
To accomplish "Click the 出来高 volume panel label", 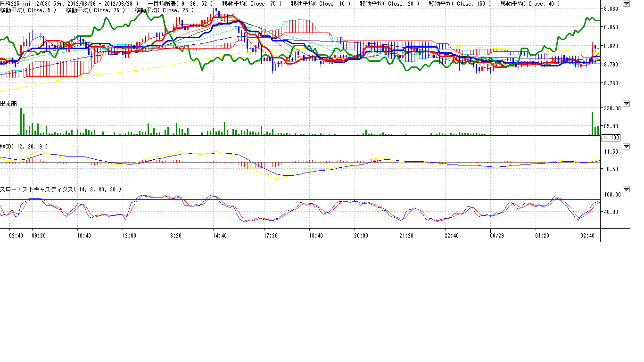I will (9, 104).
